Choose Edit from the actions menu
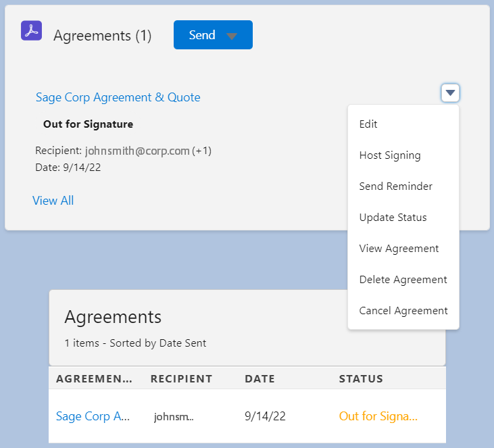 pyautogui.click(x=368, y=124)
